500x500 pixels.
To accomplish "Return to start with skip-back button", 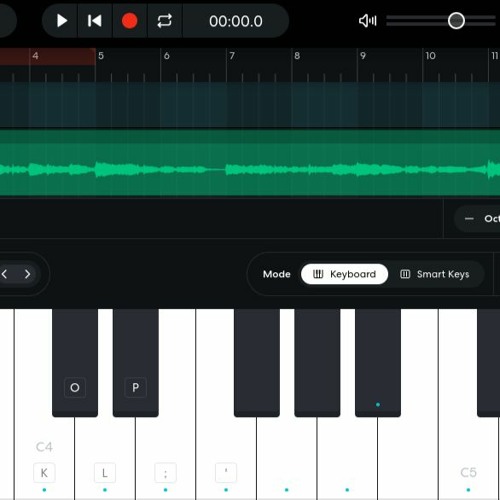I will point(95,21).
